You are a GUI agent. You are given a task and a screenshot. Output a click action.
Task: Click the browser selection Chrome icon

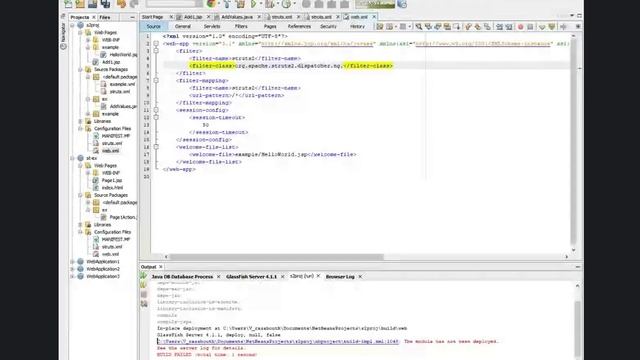211,4
